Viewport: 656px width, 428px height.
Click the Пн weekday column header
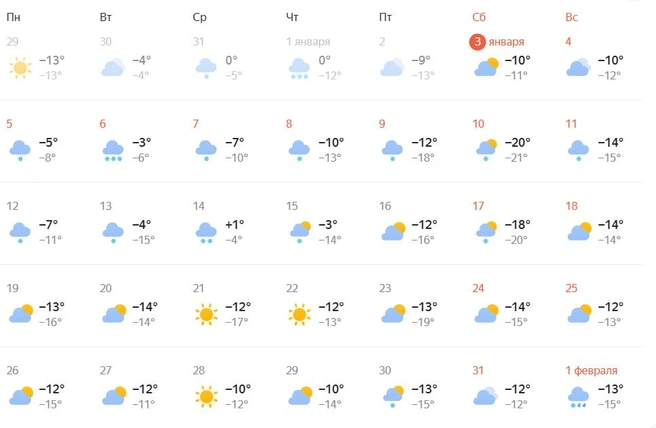(13, 17)
